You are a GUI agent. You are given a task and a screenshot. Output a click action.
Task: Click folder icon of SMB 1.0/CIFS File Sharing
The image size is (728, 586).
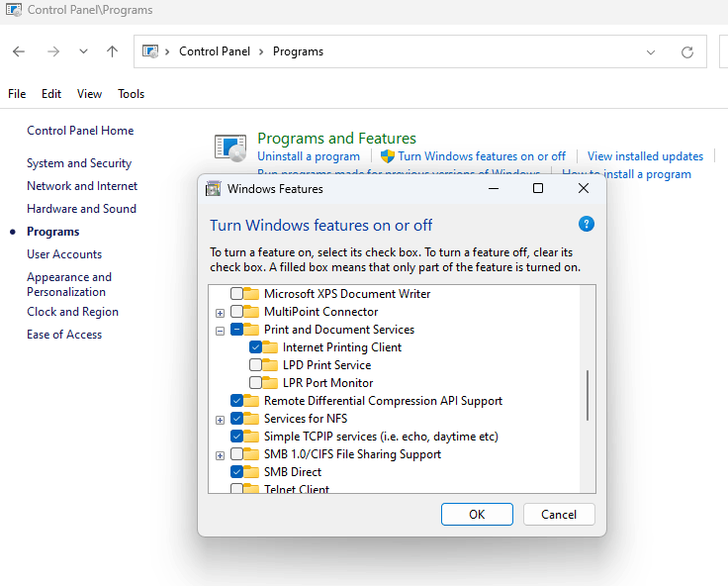[251, 454]
